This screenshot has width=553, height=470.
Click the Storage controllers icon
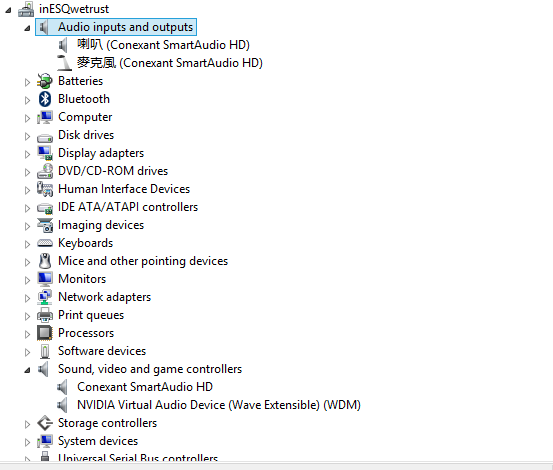click(45, 423)
